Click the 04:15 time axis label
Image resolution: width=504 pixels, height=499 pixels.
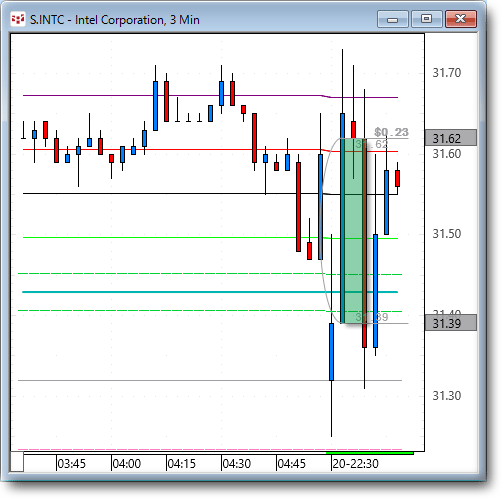181,464
